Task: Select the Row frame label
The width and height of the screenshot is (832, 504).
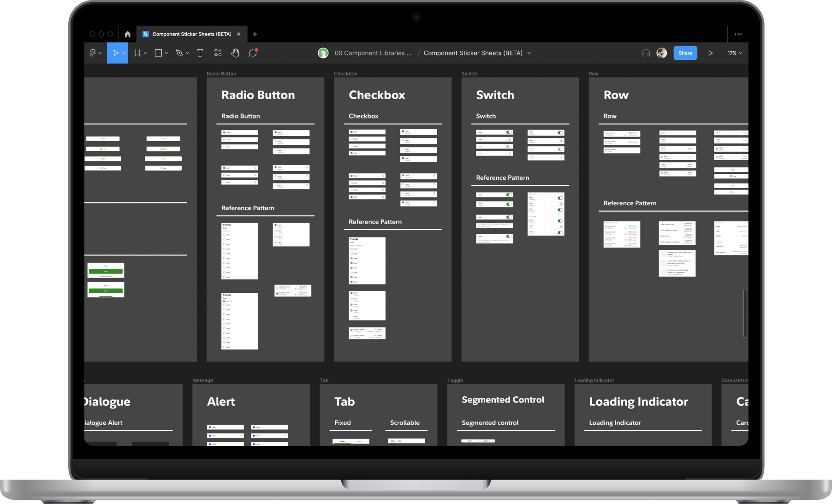Action: (x=594, y=74)
